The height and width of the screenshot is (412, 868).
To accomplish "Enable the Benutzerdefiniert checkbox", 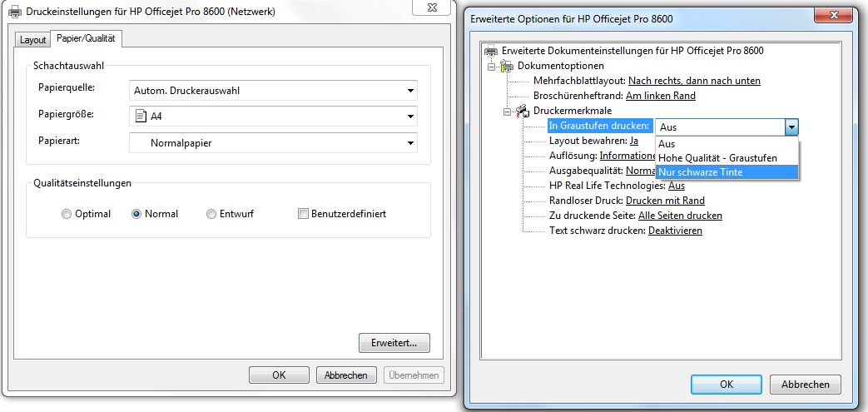I will click(x=303, y=214).
